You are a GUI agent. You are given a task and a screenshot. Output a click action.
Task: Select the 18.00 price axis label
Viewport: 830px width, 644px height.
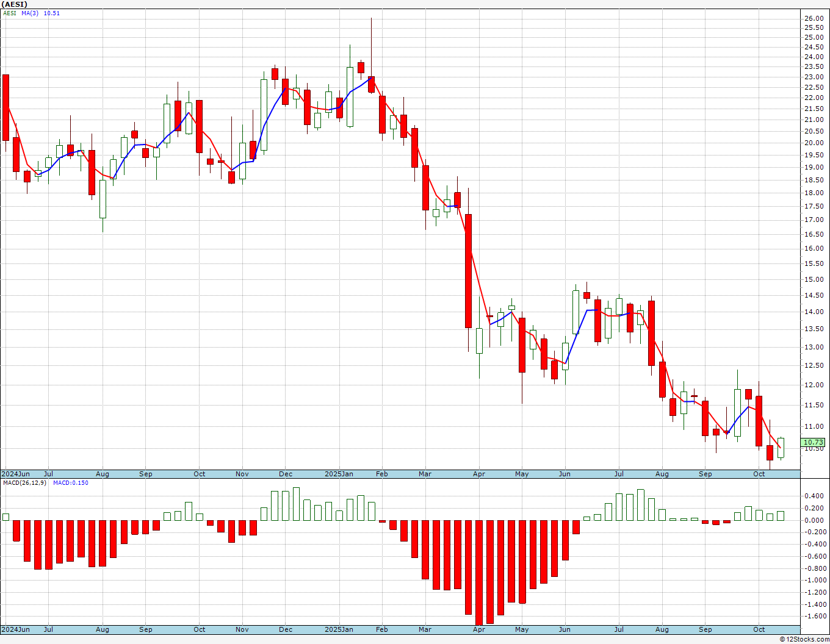(814, 193)
